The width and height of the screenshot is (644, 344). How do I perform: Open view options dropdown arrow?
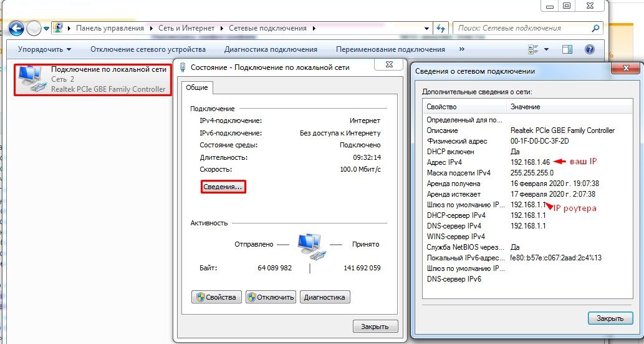coord(546,49)
